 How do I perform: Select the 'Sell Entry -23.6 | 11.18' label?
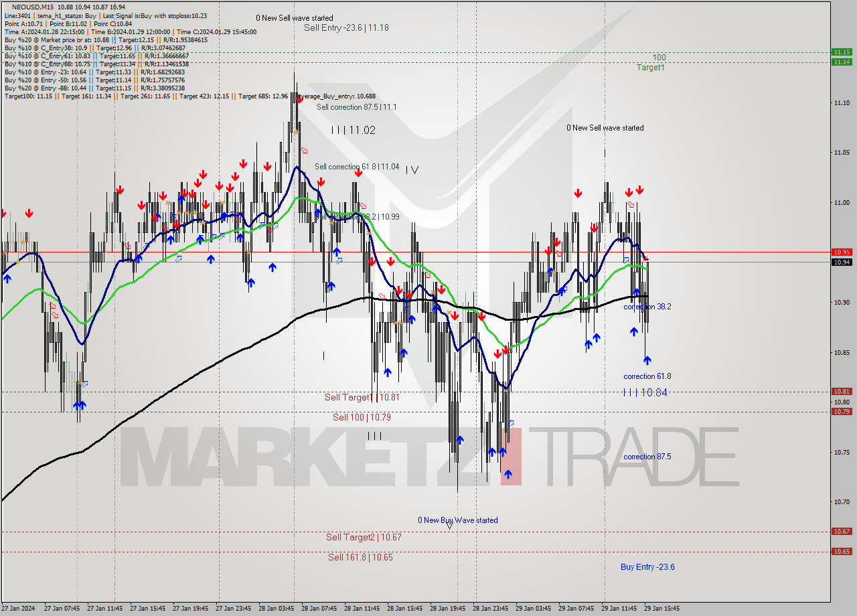(x=346, y=27)
